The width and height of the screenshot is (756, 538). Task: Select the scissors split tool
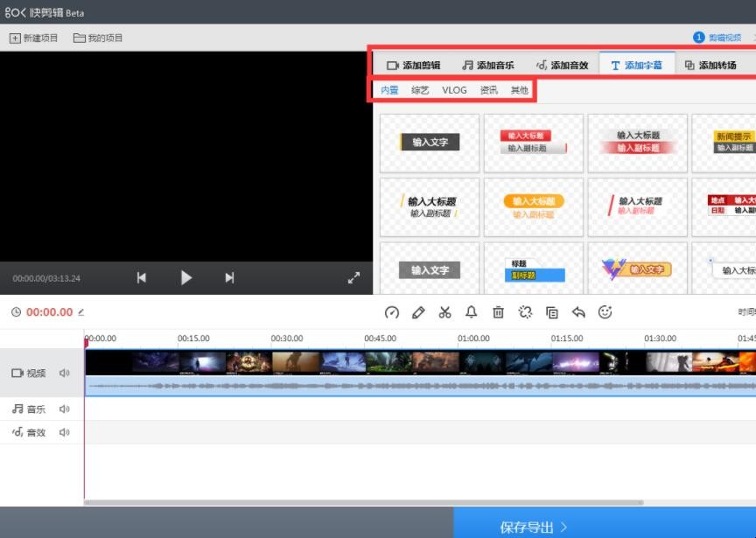pyautogui.click(x=444, y=312)
